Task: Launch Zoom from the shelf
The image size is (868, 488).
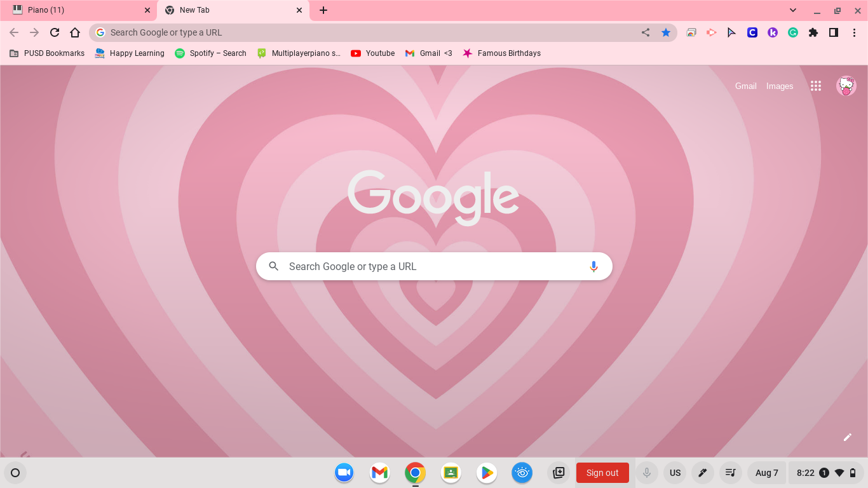Action: 344,473
